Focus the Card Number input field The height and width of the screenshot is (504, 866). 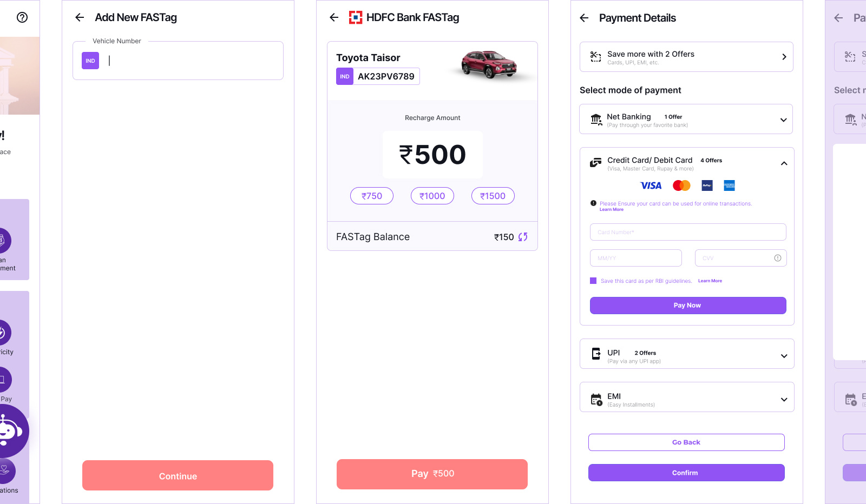[688, 232]
